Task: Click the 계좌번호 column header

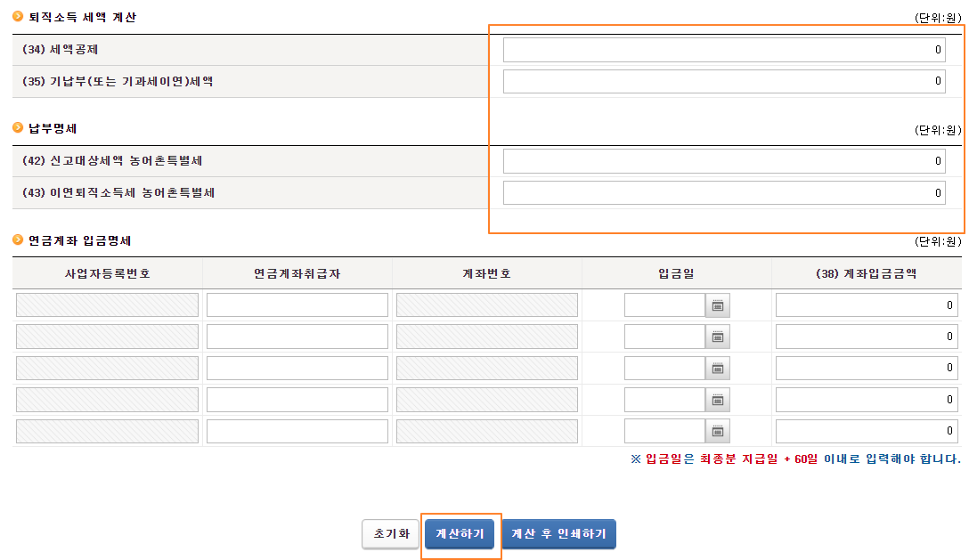Action: tap(487, 274)
